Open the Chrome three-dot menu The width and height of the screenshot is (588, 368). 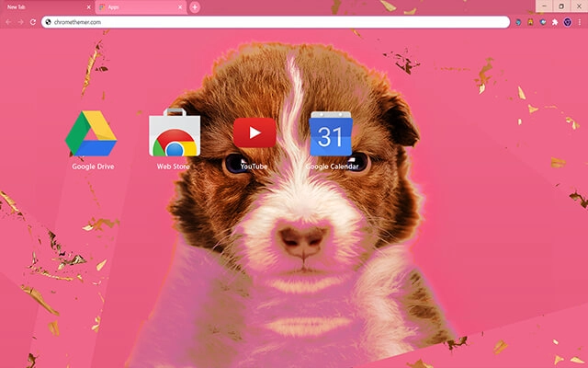coord(580,22)
